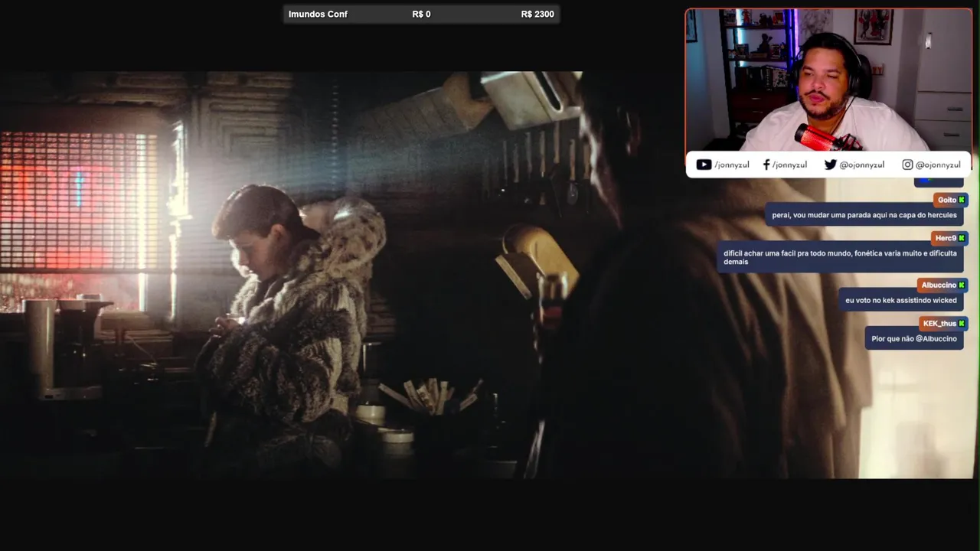The height and width of the screenshot is (551, 980).
Task: Click the Twitter bird icon
Action: coord(830,165)
